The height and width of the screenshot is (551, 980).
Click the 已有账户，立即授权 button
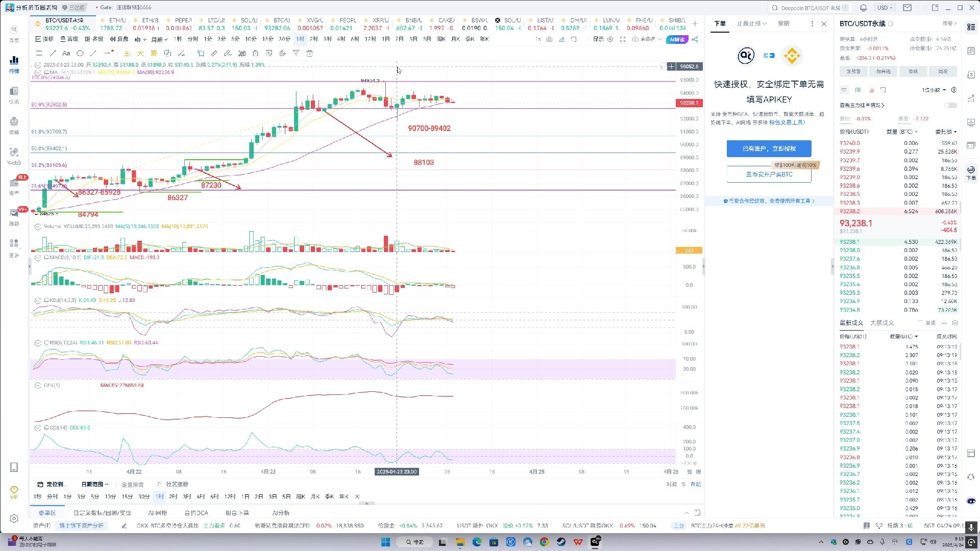coord(769,148)
